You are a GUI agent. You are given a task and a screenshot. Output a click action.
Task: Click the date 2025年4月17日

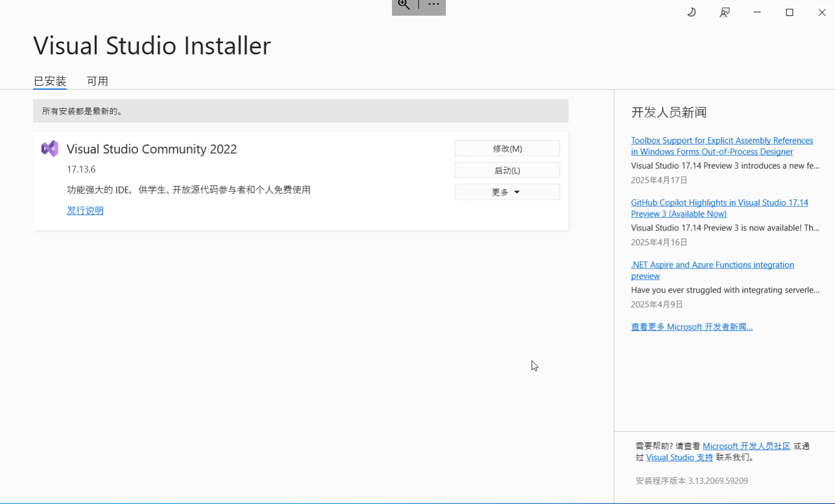[659, 180]
